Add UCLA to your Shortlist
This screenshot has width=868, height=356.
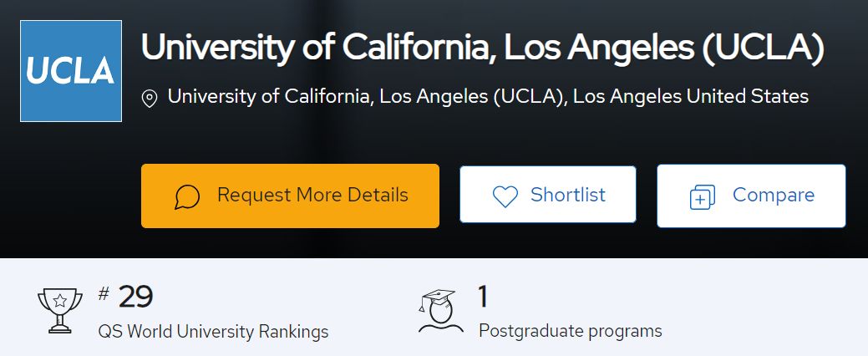tap(547, 195)
